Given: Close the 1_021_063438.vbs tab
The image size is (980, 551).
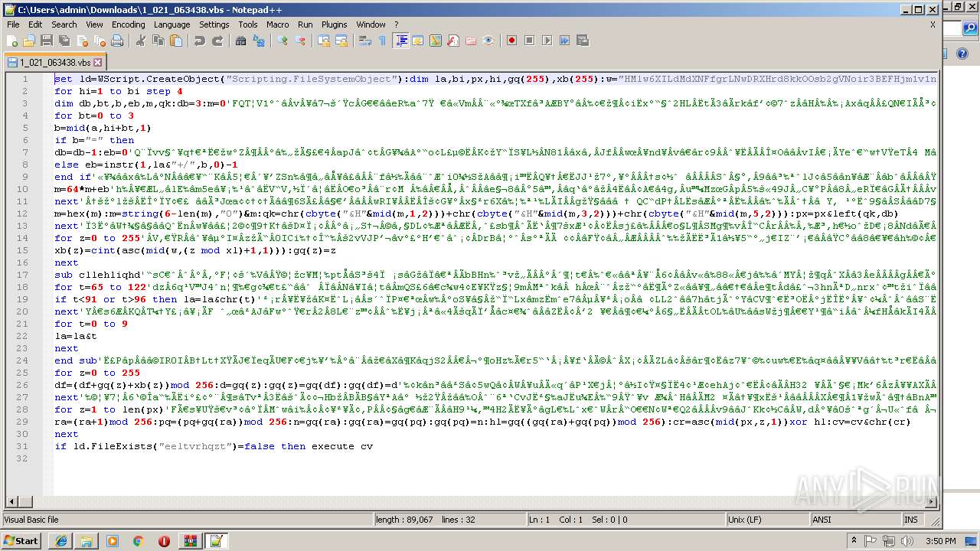Looking at the screenshot, I should 98,63.
